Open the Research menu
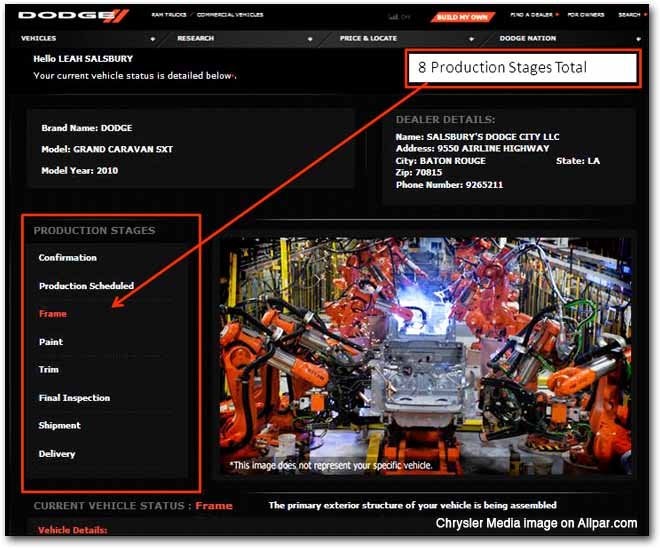Image resolution: width=660 pixels, height=548 pixels. (196, 38)
